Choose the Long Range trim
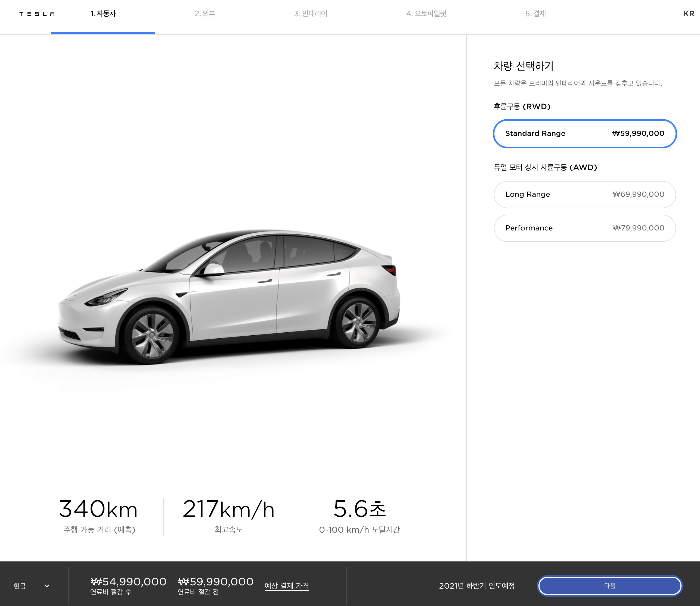Screen dimensions: 700x606 click(x=585, y=195)
